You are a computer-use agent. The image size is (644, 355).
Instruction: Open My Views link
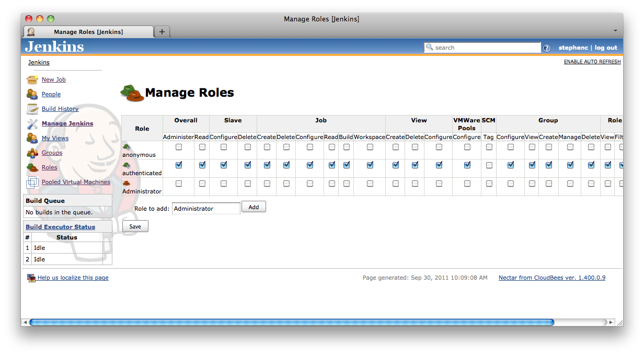55,138
